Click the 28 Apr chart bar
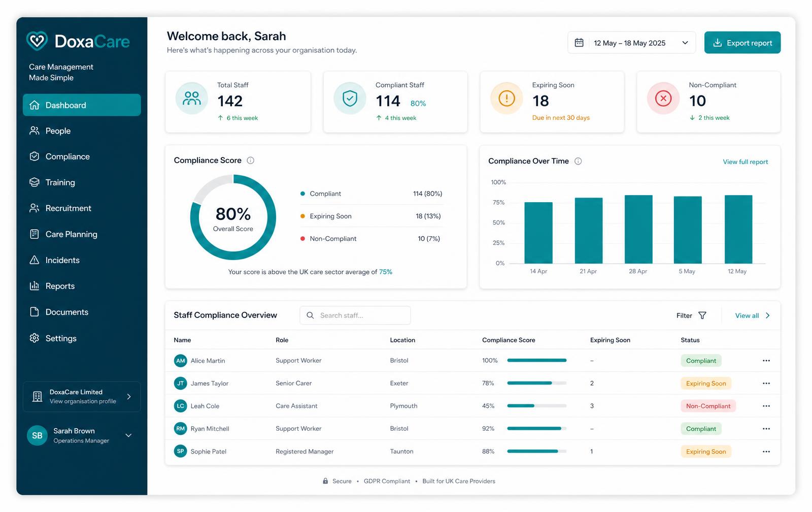812x512 pixels. (638, 229)
